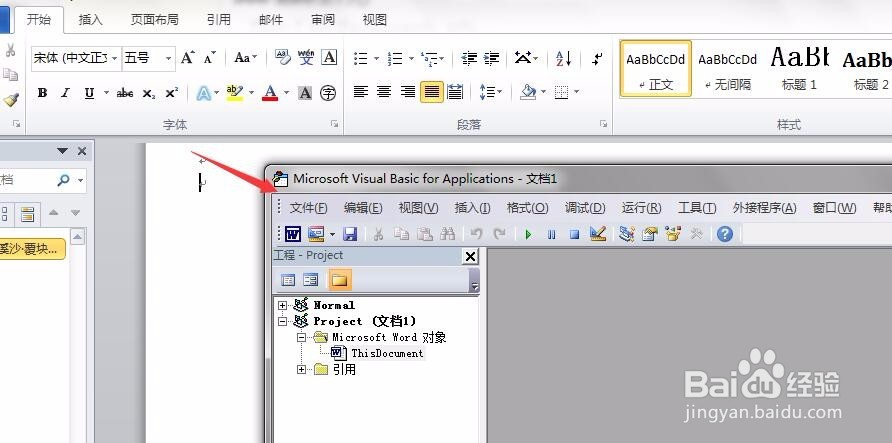Open the 页面布局 ribbon tab
The width and height of the screenshot is (892, 443).
click(155, 20)
